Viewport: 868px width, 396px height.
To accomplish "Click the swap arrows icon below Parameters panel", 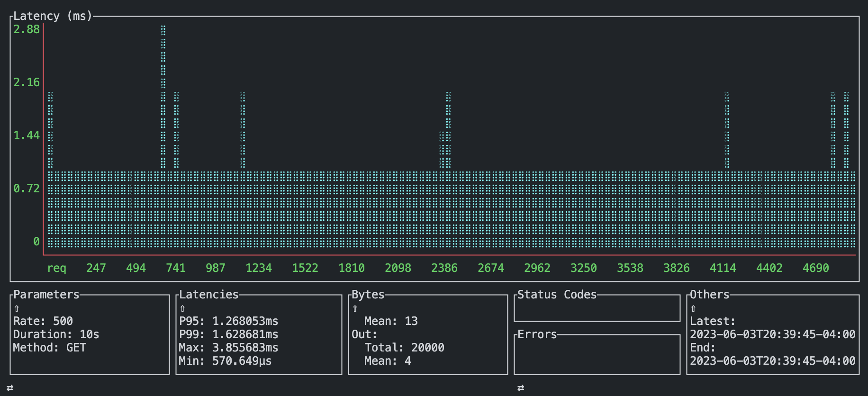I will click(10, 388).
